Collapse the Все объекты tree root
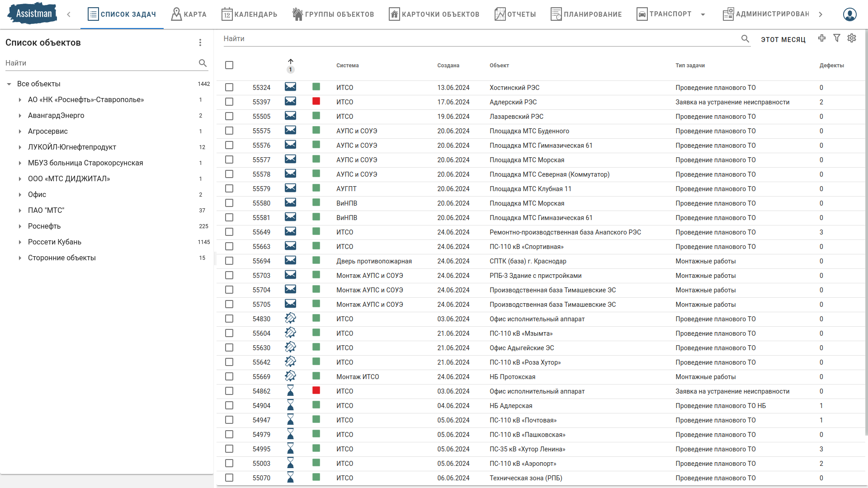This screenshot has height=488, width=868. tap(9, 84)
